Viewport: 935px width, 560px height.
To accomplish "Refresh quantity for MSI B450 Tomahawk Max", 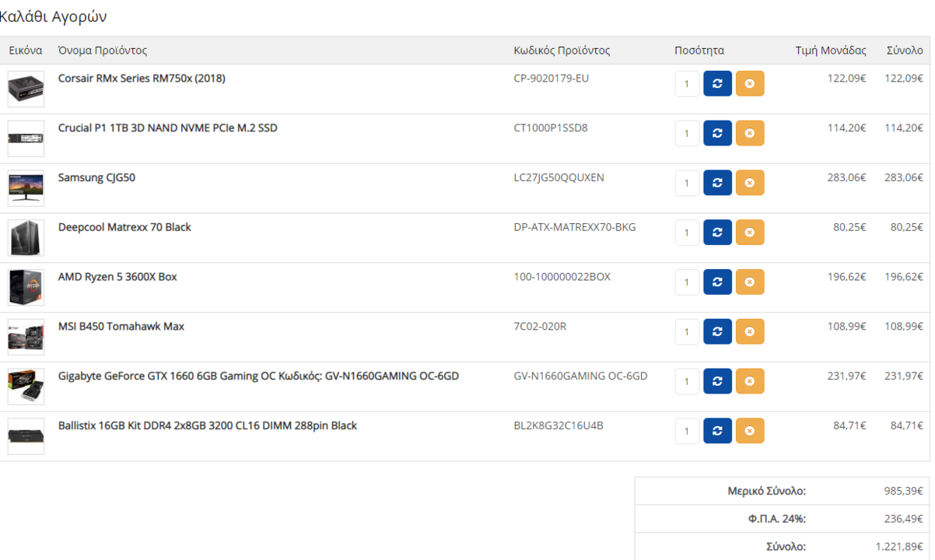I will point(717,332).
